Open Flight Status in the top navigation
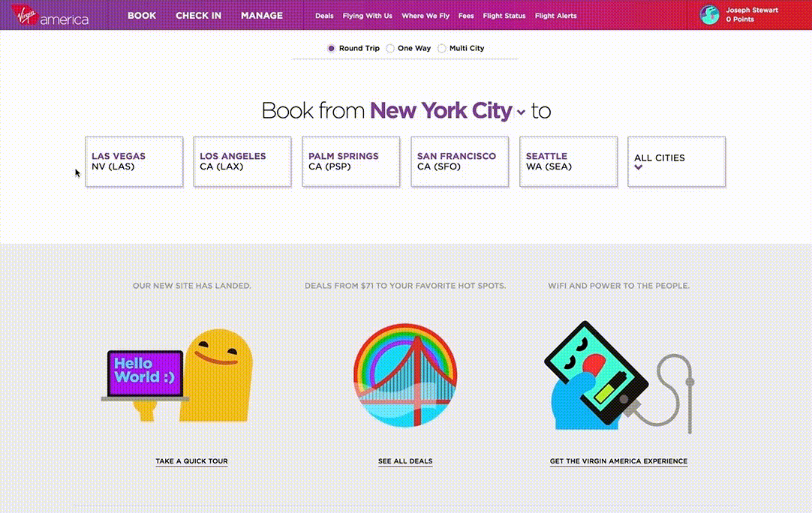The width and height of the screenshot is (812, 513). pos(504,16)
